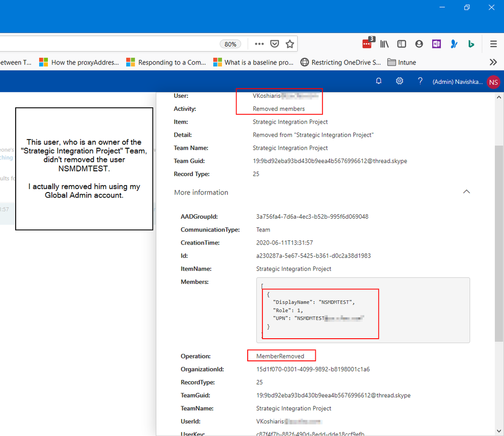The width and height of the screenshot is (504, 436).
Task: Toggle the sidebars icon in the toolbar
Action: [402, 44]
